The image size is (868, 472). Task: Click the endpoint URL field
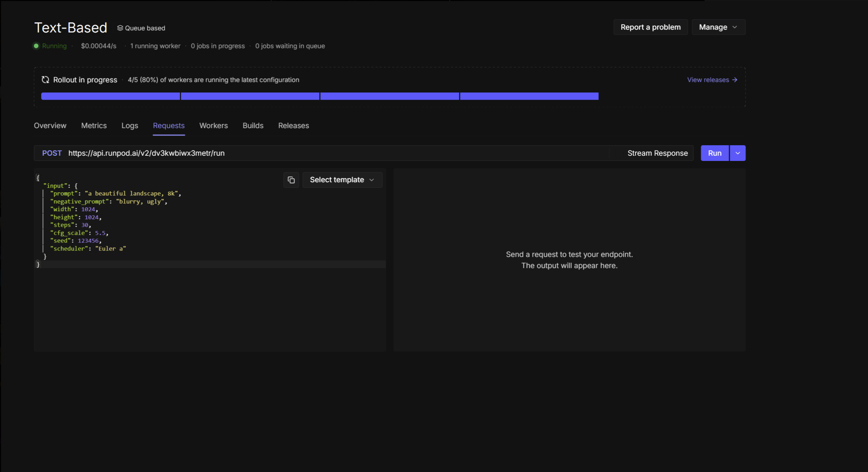click(x=146, y=153)
